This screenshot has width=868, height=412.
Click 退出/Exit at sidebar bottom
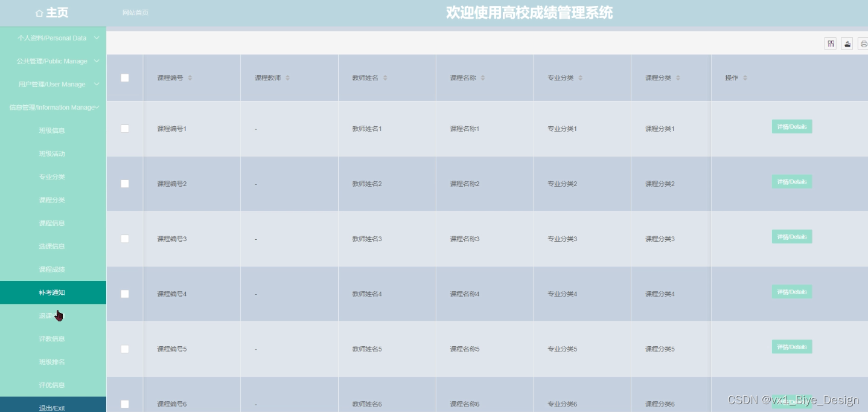click(x=53, y=408)
